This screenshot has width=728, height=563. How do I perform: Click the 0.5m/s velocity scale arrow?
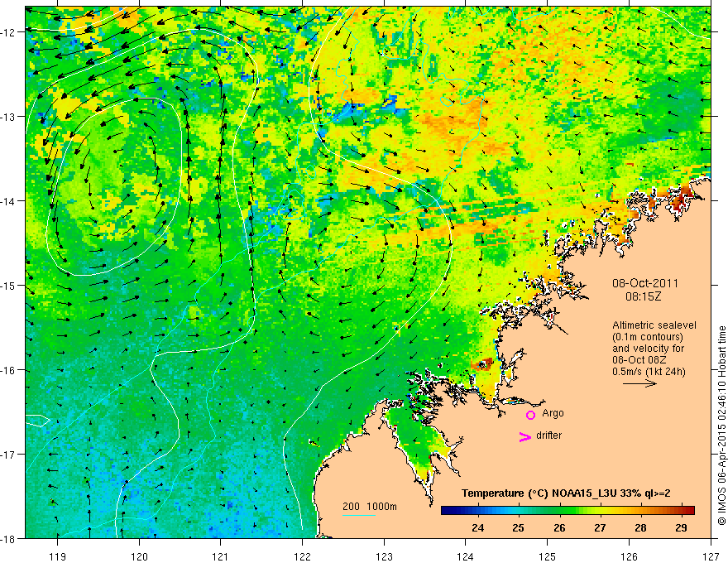coord(639,383)
